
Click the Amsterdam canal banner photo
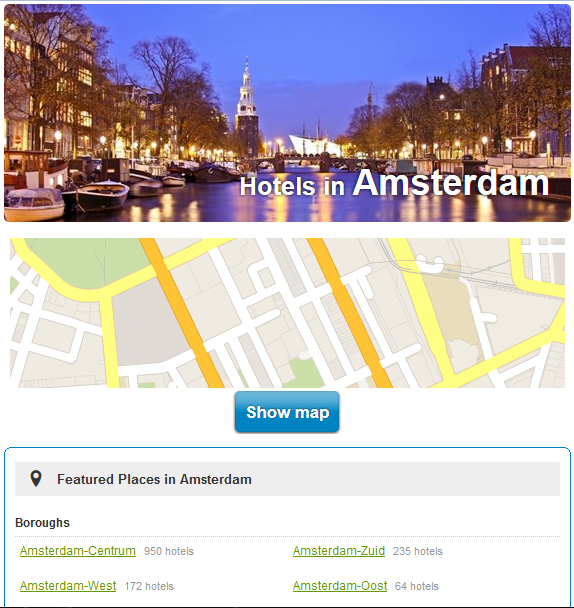tap(287, 113)
